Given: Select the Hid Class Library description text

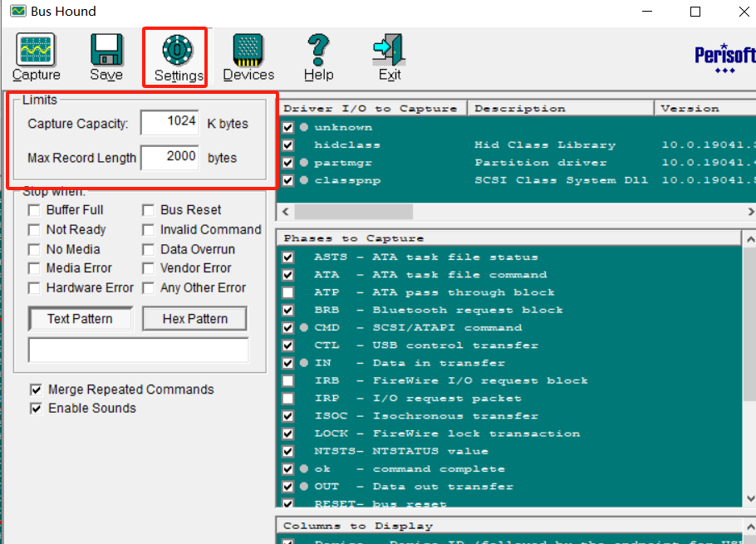Looking at the screenshot, I should click(545, 145).
